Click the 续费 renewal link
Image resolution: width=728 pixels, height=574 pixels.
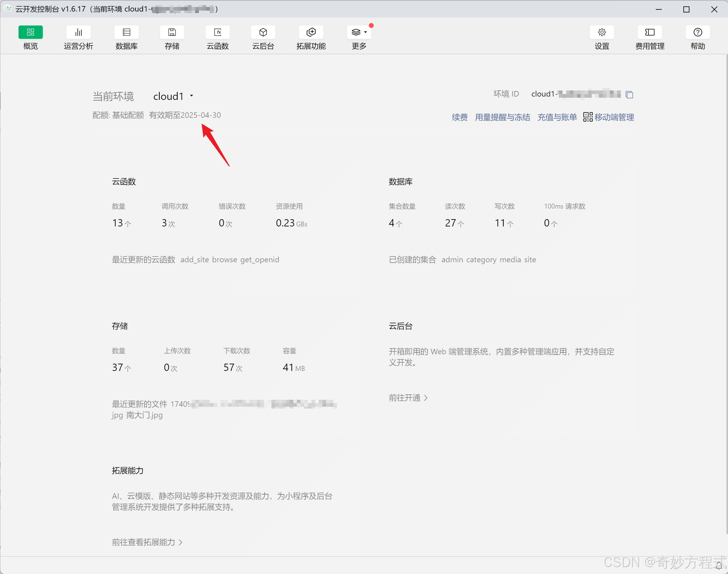(459, 117)
